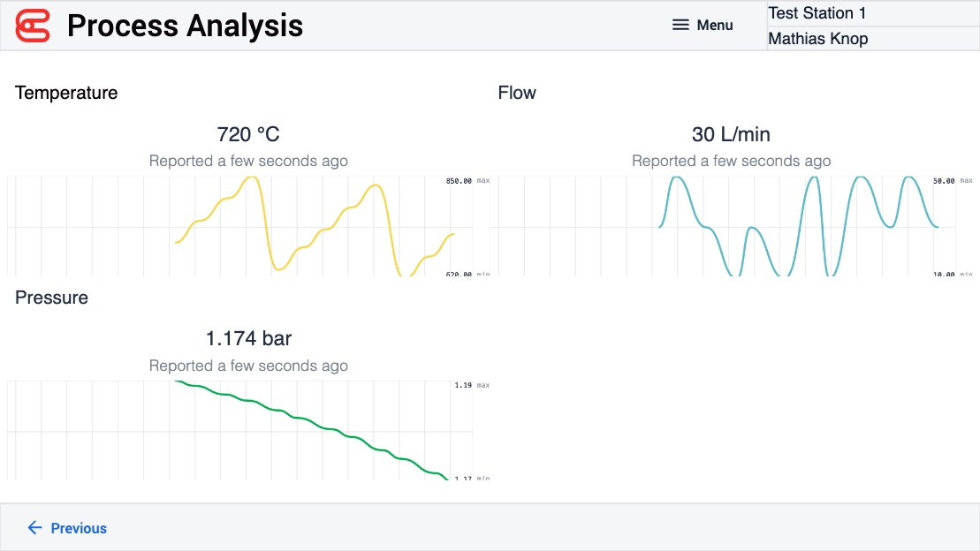980x551 pixels.
Task: Click the Process Analysis page title
Action: click(185, 26)
